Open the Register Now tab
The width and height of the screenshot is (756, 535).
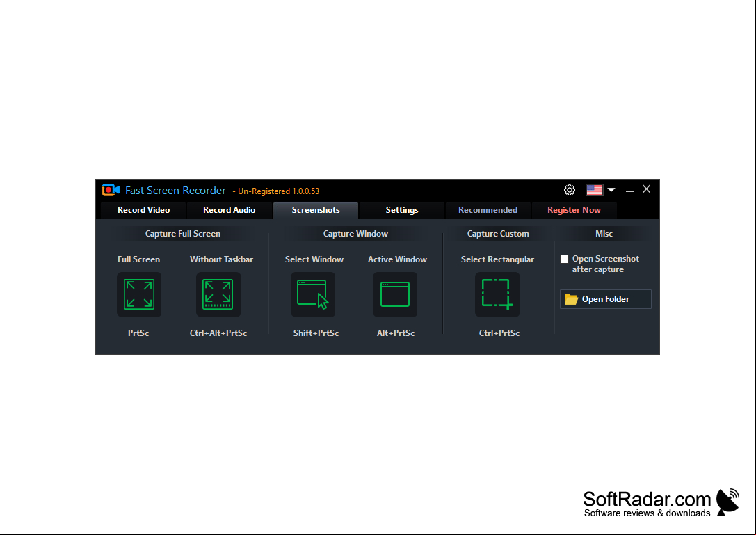(574, 210)
